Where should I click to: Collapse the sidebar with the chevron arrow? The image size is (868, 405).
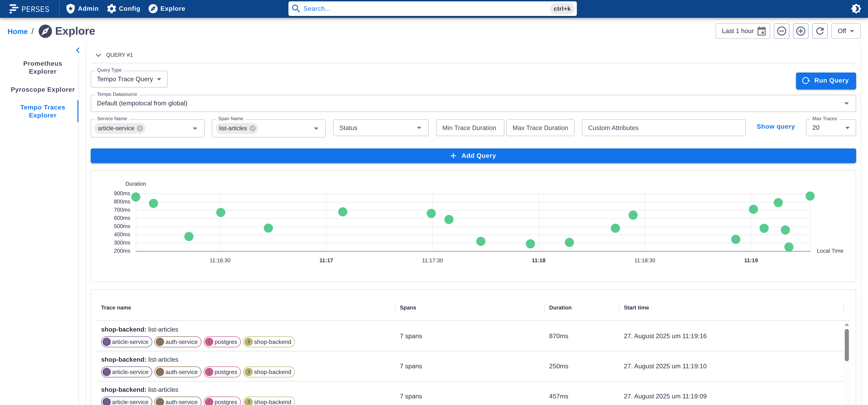(x=78, y=50)
